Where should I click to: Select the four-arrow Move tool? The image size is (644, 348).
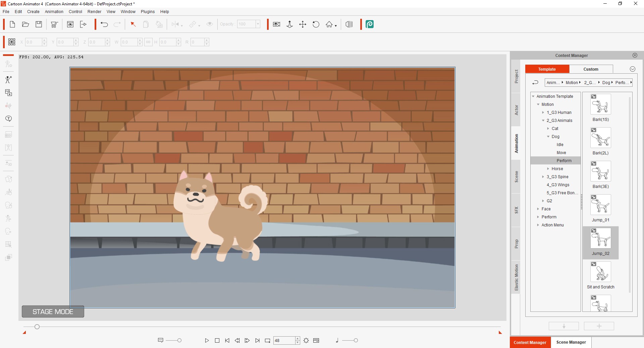[303, 24]
